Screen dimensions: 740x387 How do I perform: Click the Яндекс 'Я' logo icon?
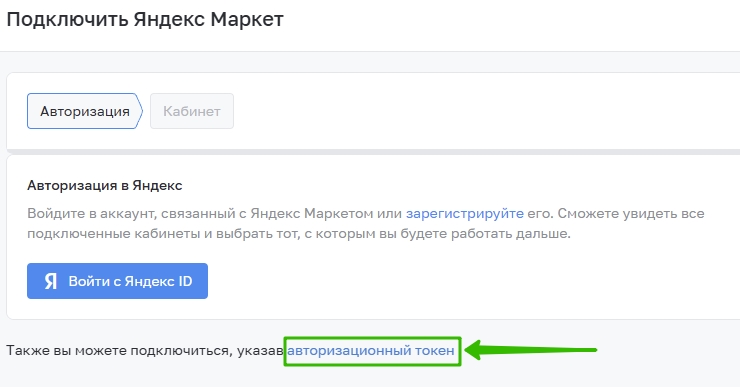click(x=50, y=281)
